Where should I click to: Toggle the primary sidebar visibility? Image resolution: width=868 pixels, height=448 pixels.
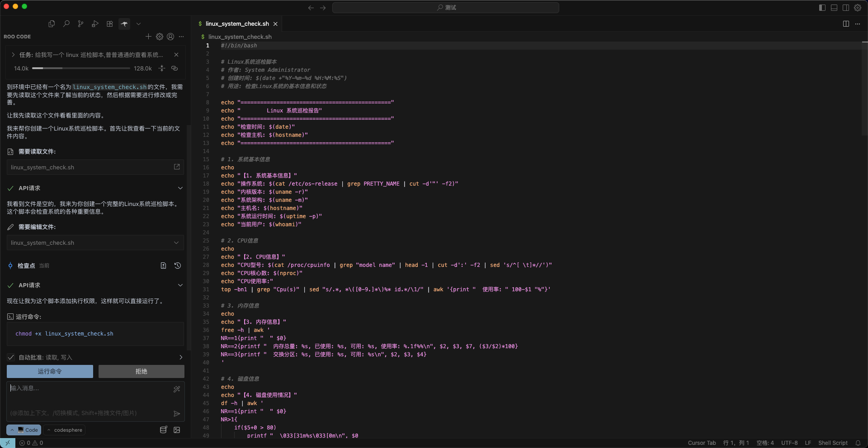pyautogui.click(x=822, y=8)
